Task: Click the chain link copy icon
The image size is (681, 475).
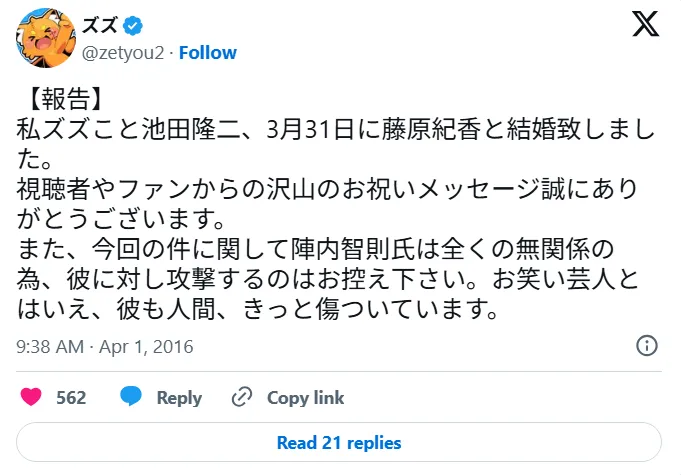Action: pyautogui.click(x=241, y=397)
